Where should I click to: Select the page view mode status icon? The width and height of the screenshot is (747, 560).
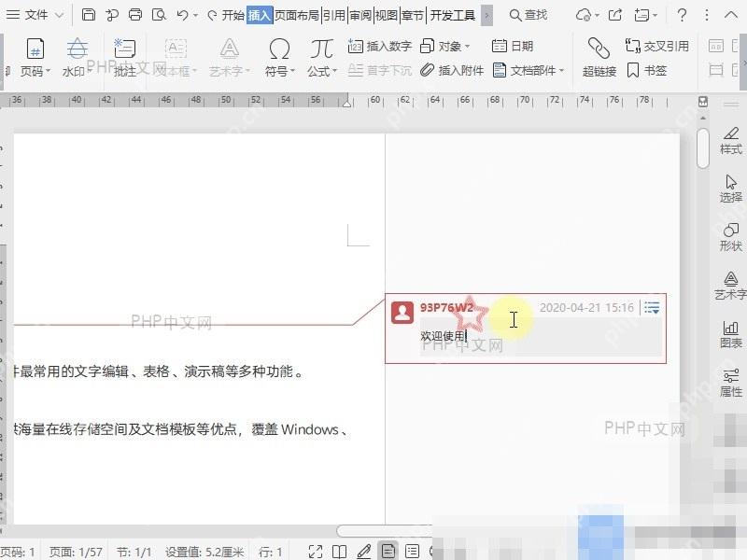click(388, 552)
